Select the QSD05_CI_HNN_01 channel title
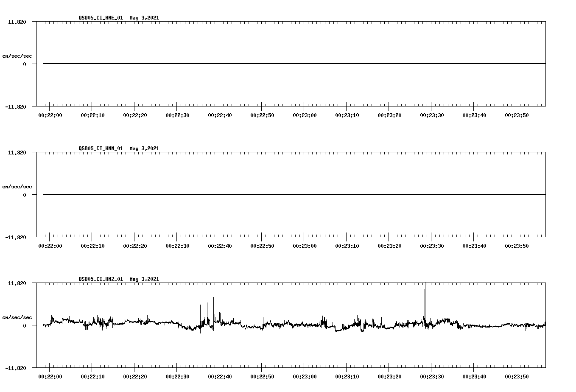 point(100,148)
